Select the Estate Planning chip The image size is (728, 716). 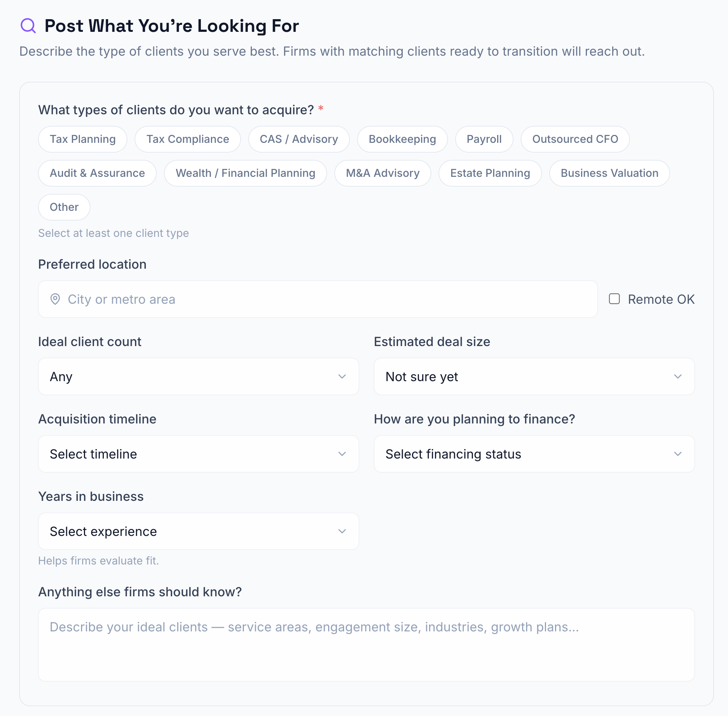click(x=490, y=173)
